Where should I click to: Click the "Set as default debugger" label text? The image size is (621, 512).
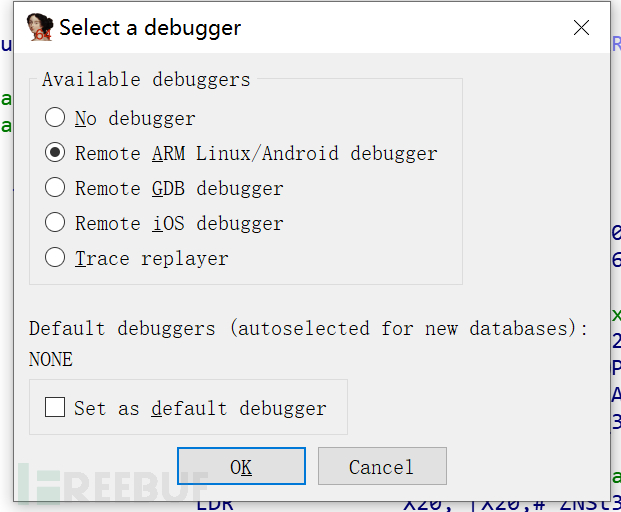click(200, 408)
